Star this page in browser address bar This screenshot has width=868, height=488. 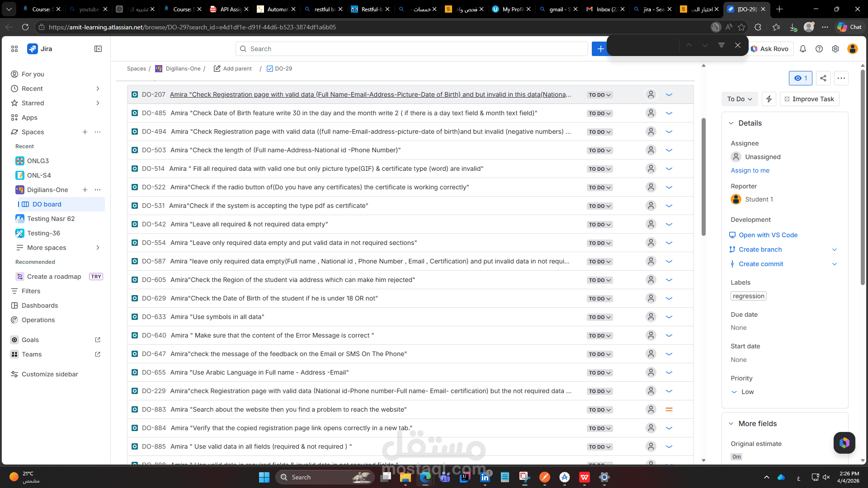click(741, 27)
